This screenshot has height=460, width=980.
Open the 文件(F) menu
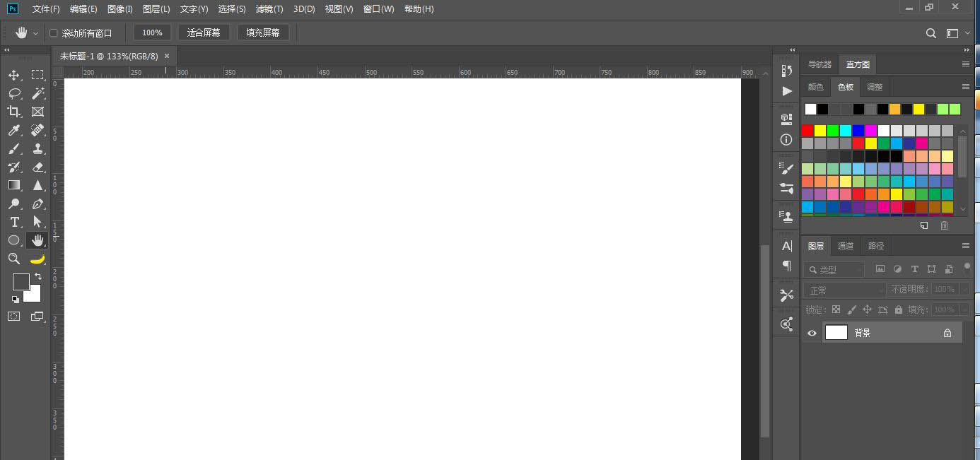click(x=47, y=9)
